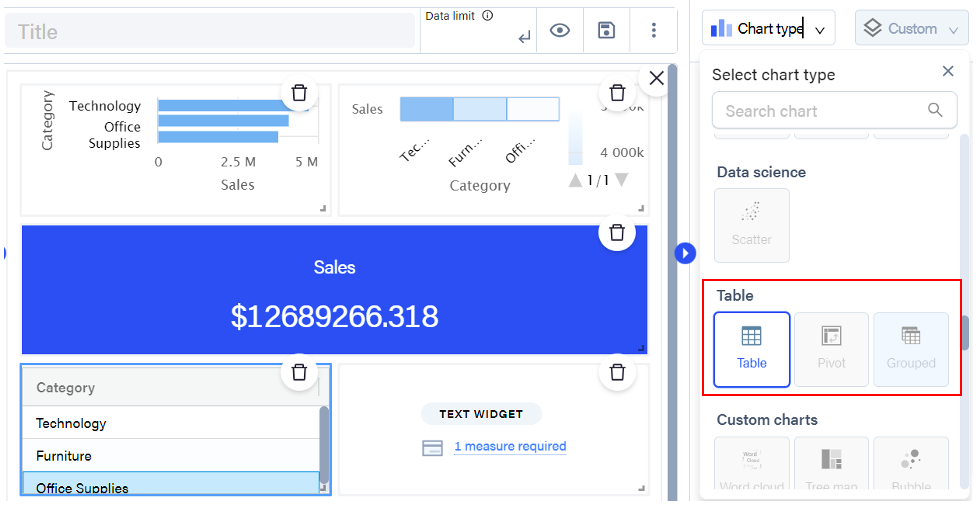The image size is (980, 511).
Task: Delete the Category table widget
Action: pos(299,373)
